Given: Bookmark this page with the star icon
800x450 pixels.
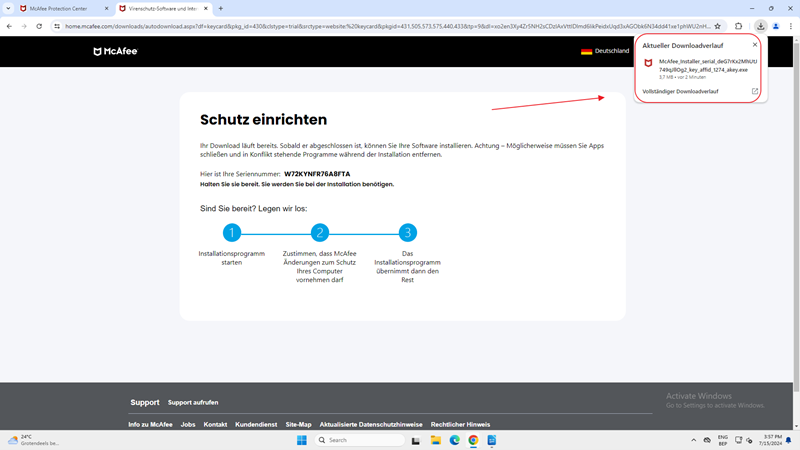Looking at the screenshot, I should [x=717, y=27].
